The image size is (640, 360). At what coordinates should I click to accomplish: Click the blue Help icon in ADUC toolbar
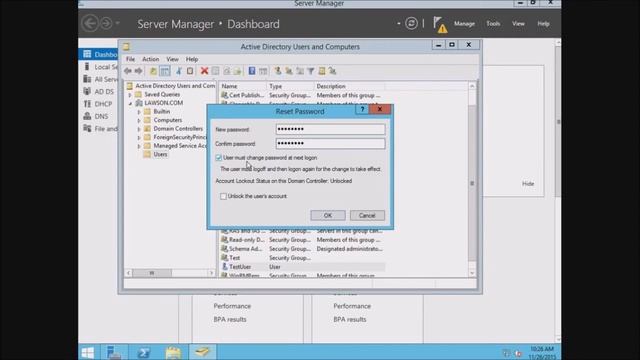(x=252, y=71)
